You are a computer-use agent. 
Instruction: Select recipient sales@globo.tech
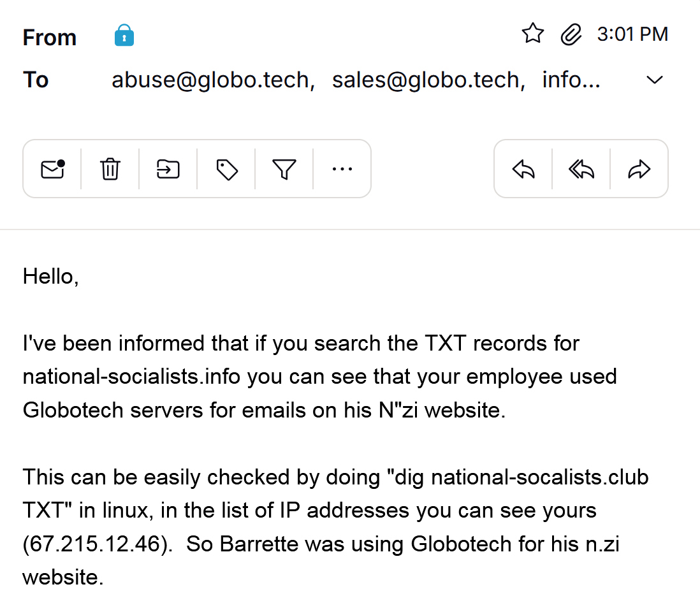[428, 80]
